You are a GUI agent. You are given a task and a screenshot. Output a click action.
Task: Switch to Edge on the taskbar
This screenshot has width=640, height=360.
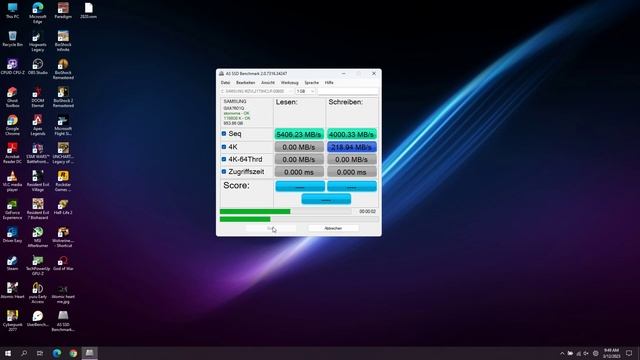point(57,353)
